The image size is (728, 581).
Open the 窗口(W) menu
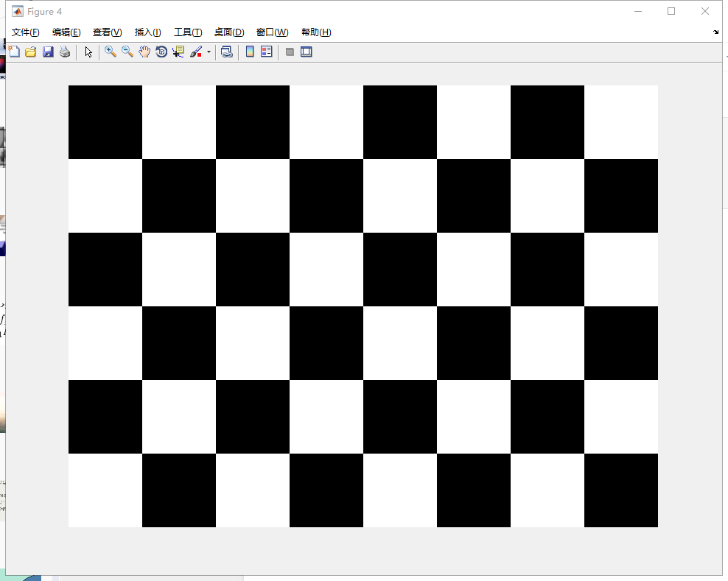click(272, 32)
